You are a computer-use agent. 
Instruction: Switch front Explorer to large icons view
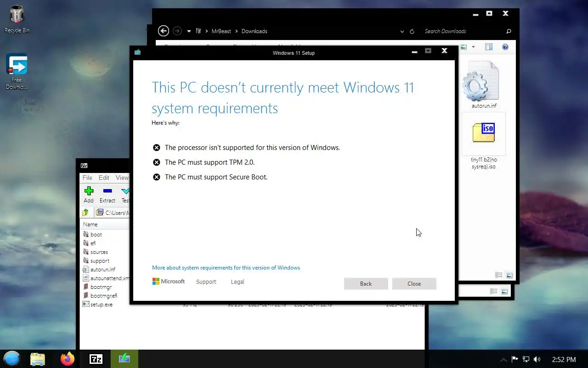[509, 275]
